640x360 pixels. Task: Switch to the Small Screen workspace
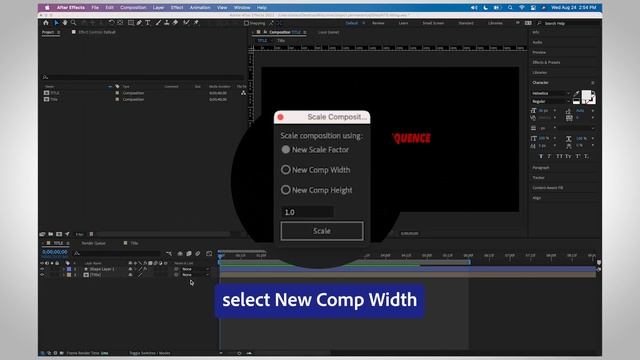tap(433, 23)
